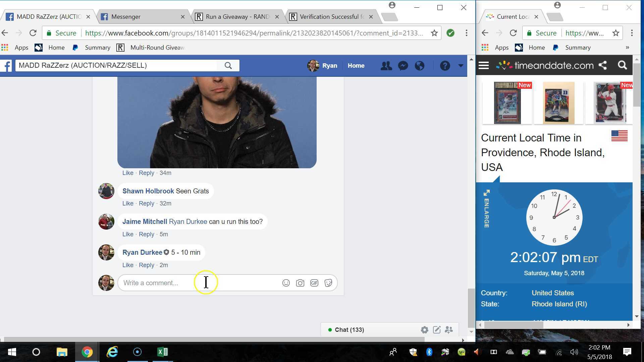Expand hidden bookmarks chevron in right window
Image resolution: width=644 pixels, height=362 pixels.
click(x=627, y=48)
